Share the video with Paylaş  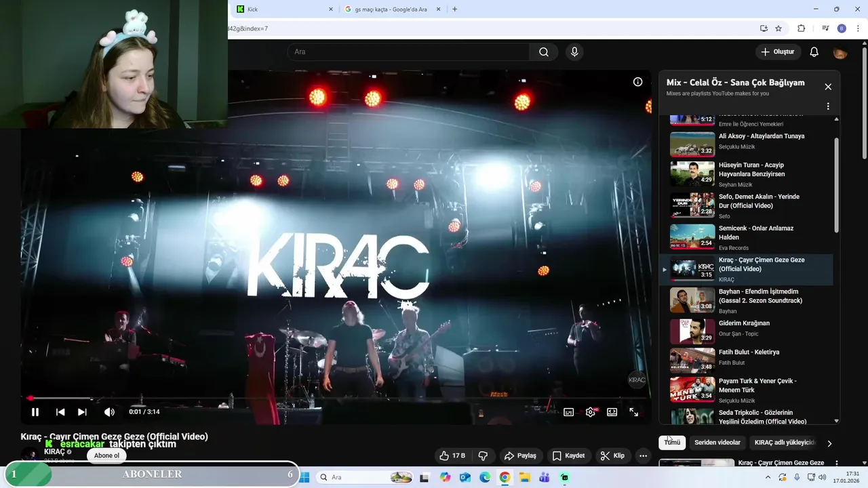tap(521, 455)
